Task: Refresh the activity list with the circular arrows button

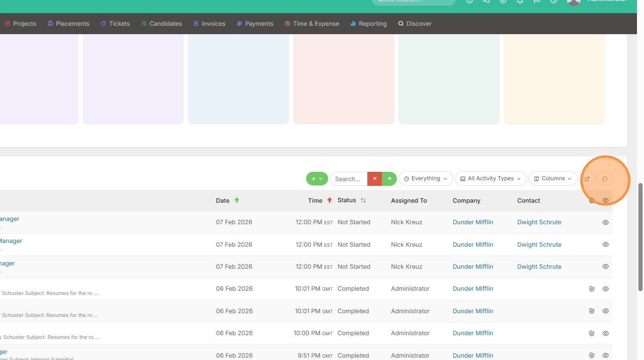Action: tap(605, 179)
